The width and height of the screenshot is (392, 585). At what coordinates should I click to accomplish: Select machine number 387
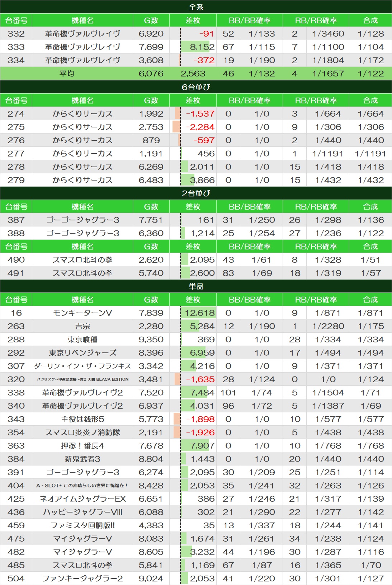click(x=16, y=220)
